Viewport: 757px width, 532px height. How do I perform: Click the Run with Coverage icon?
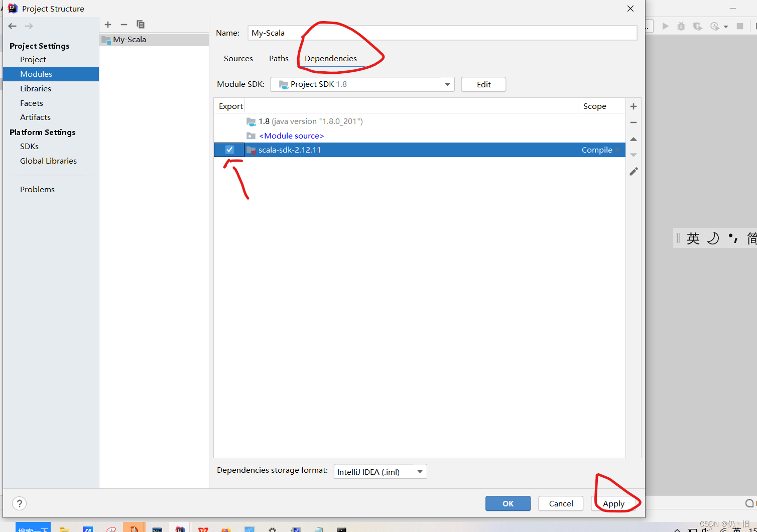(x=697, y=26)
